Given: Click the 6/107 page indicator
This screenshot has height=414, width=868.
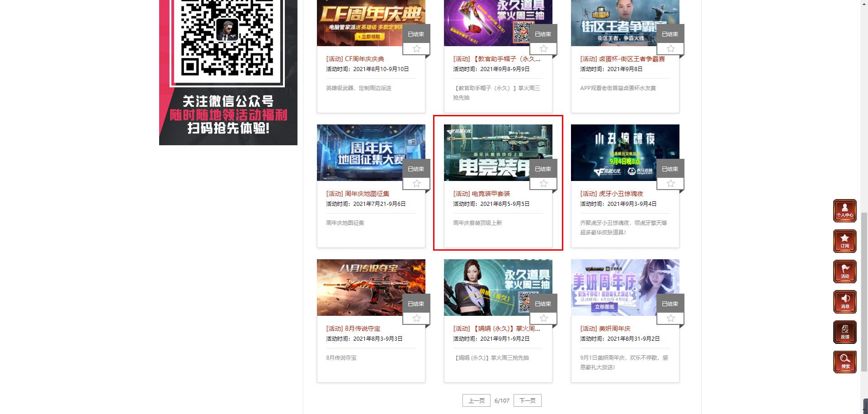Looking at the screenshot, I should [502, 401].
